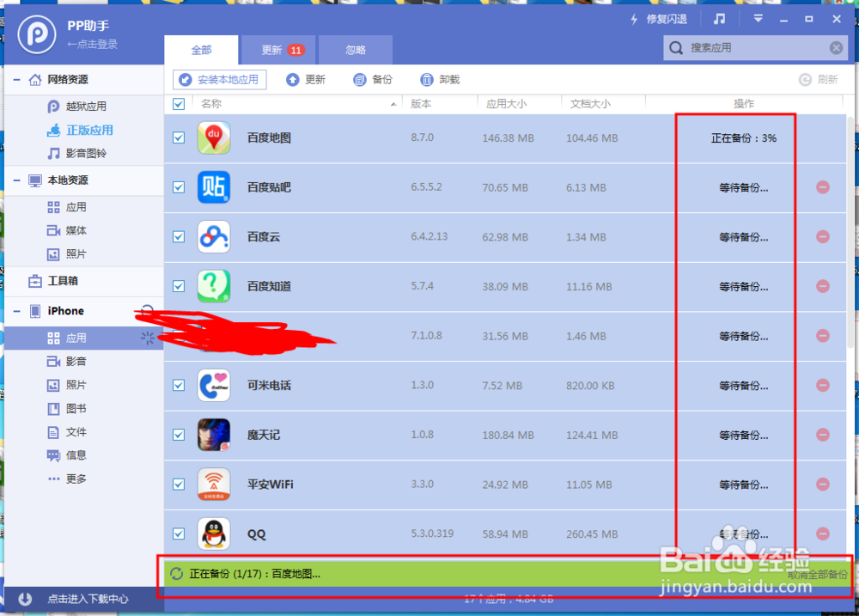Uncheck the 百度地图 checkbox
The height and width of the screenshot is (616, 859).
(179, 137)
